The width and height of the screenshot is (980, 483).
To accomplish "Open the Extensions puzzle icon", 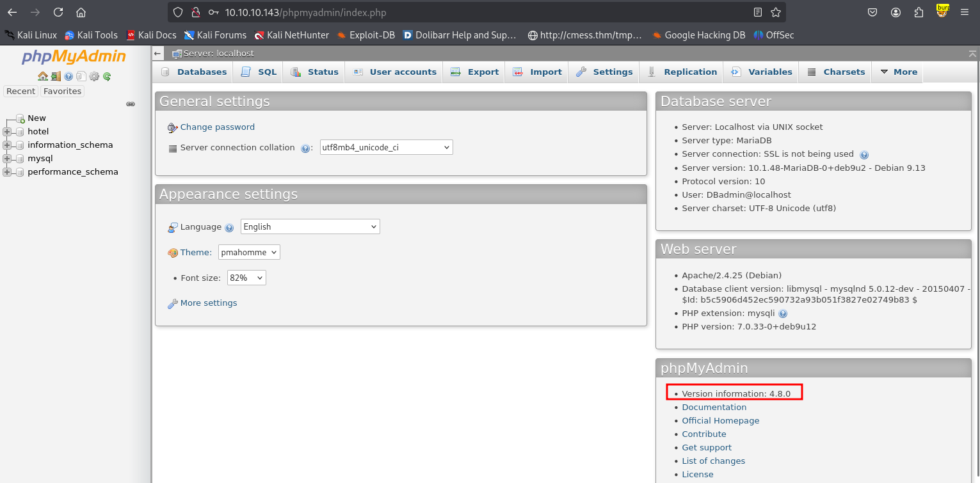I will [919, 12].
